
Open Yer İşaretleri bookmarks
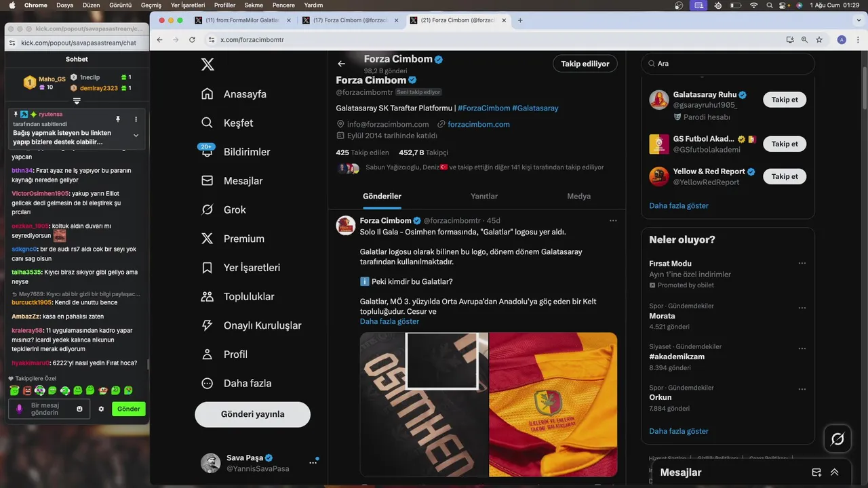tap(240, 268)
